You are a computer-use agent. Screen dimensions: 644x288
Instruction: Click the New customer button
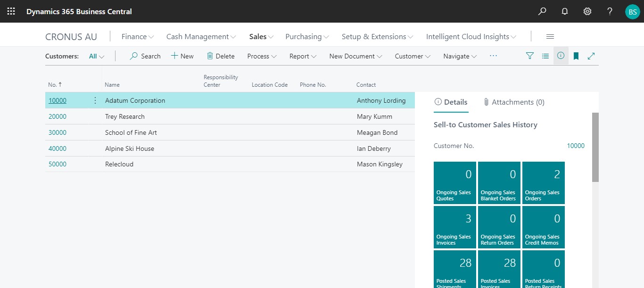tap(182, 56)
